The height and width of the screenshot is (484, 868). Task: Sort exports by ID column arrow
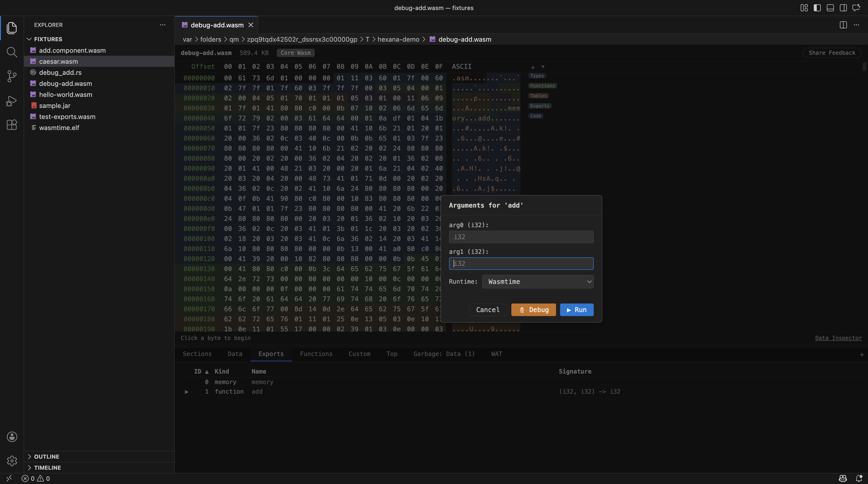[207, 372]
